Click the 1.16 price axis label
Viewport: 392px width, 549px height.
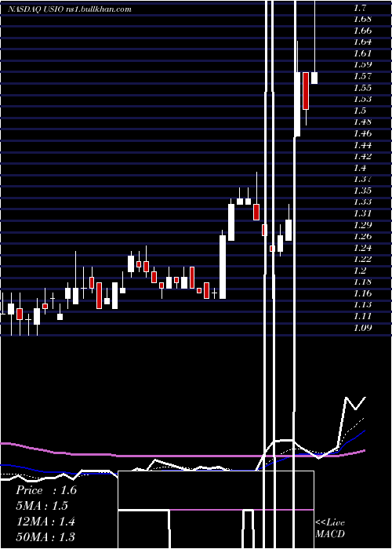(x=362, y=293)
